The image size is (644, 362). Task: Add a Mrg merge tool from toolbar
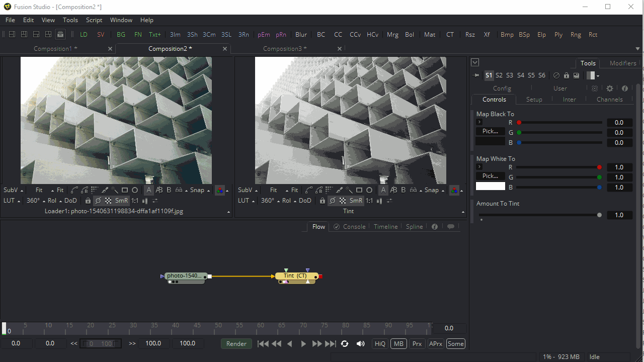click(x=392, y=35)
